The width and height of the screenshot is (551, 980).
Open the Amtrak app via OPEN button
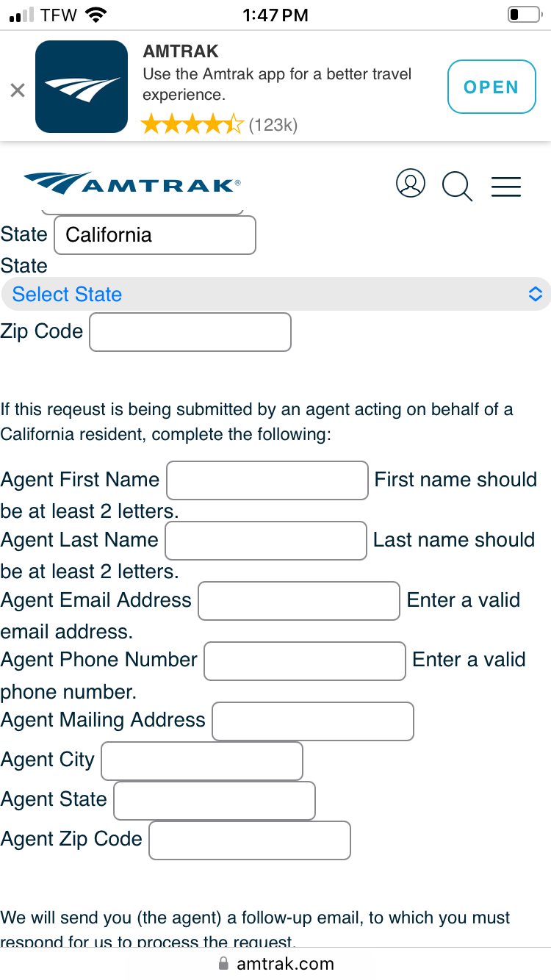491,87
